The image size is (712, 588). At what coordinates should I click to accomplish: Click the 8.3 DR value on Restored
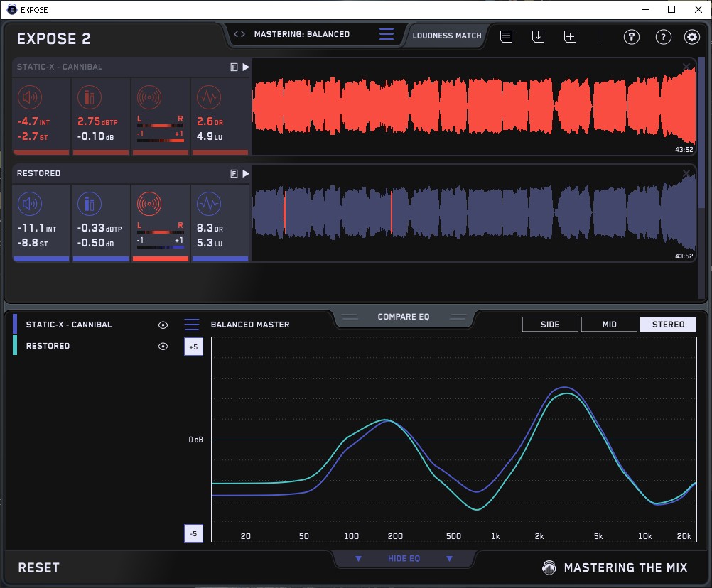pos(210,228)
